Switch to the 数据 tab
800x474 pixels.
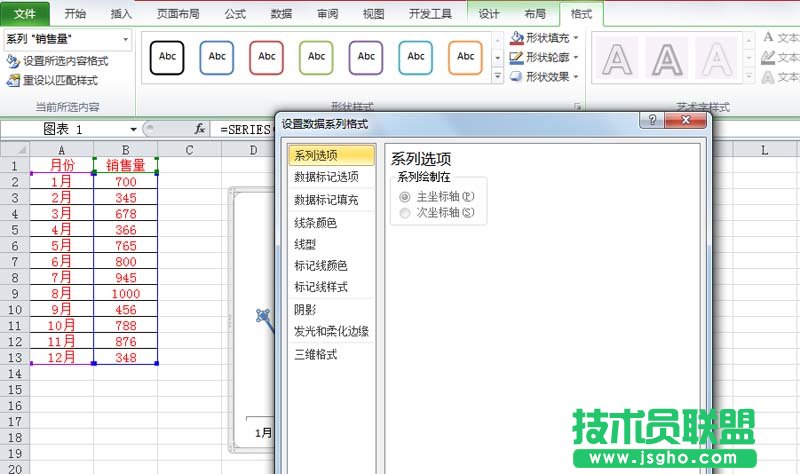(281, 14)
